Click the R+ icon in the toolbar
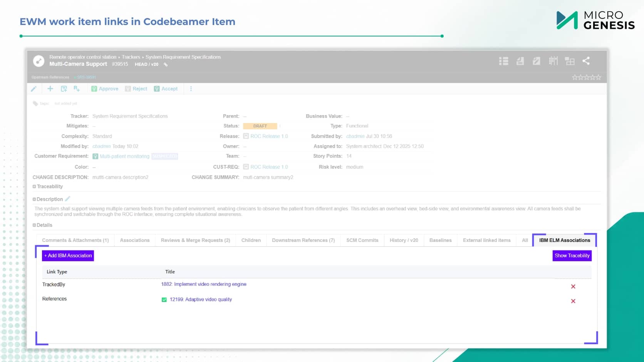The height and width of the screenshot is (362, 644). 77,89
